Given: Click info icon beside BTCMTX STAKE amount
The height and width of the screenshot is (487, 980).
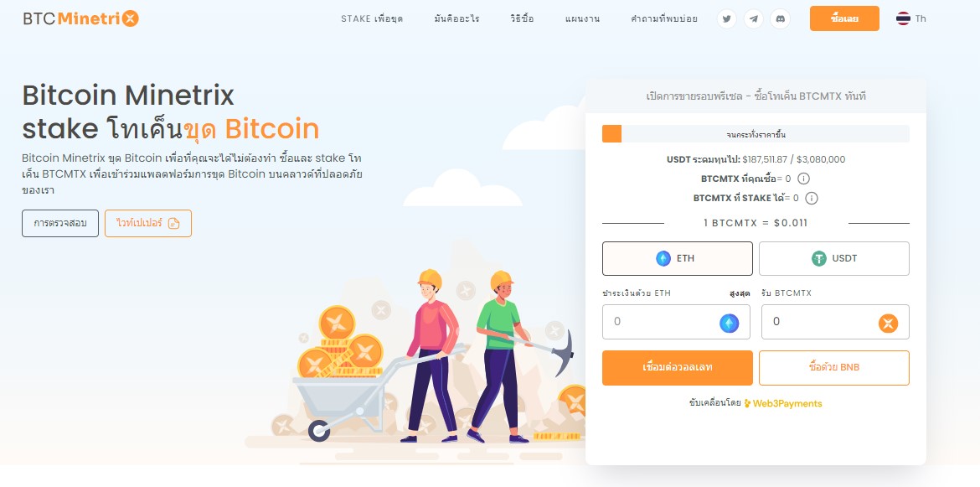Looking at the screenshot, I should point(812,198).
